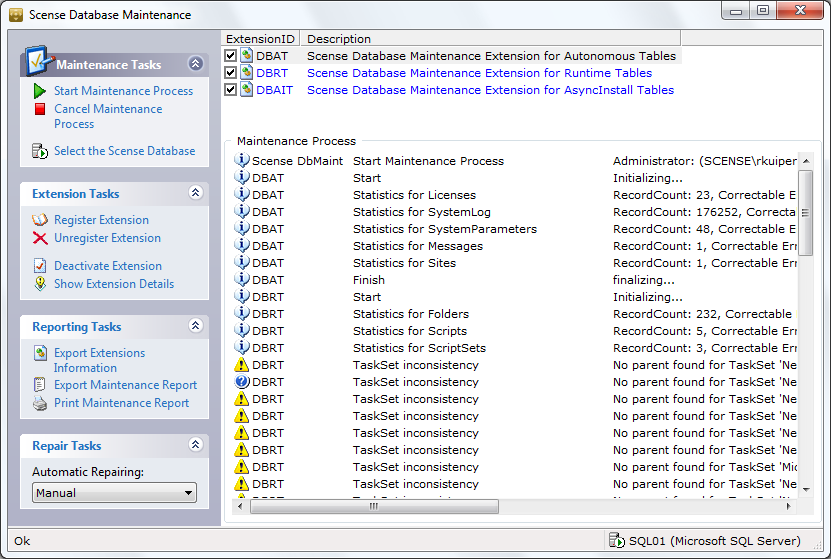
Task: Uncheck the DBRT extension checkbox
Action: point(231,73)
